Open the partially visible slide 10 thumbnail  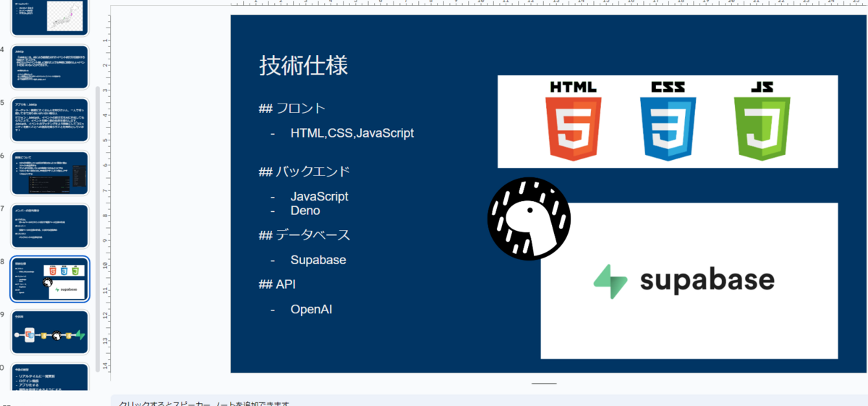(49, 378)
